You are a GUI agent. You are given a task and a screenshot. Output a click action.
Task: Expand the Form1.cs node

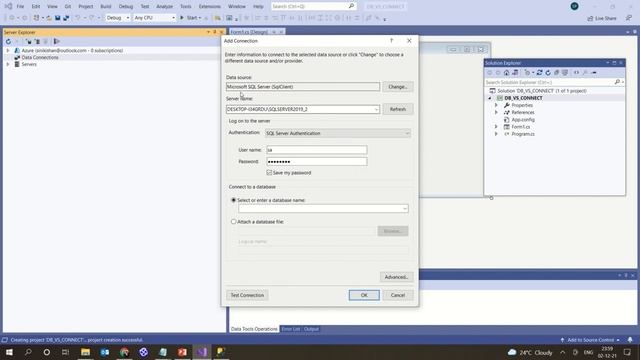[x=496, y=127]
